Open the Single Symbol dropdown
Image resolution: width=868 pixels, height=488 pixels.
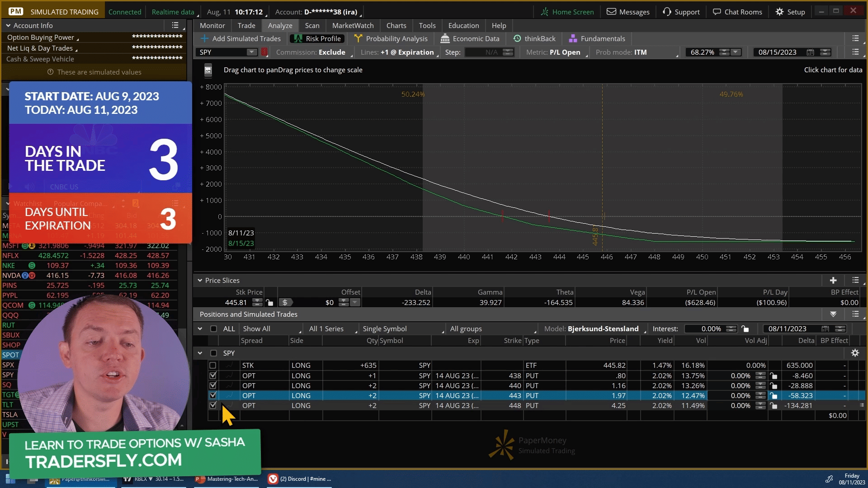tap(404, 328)
